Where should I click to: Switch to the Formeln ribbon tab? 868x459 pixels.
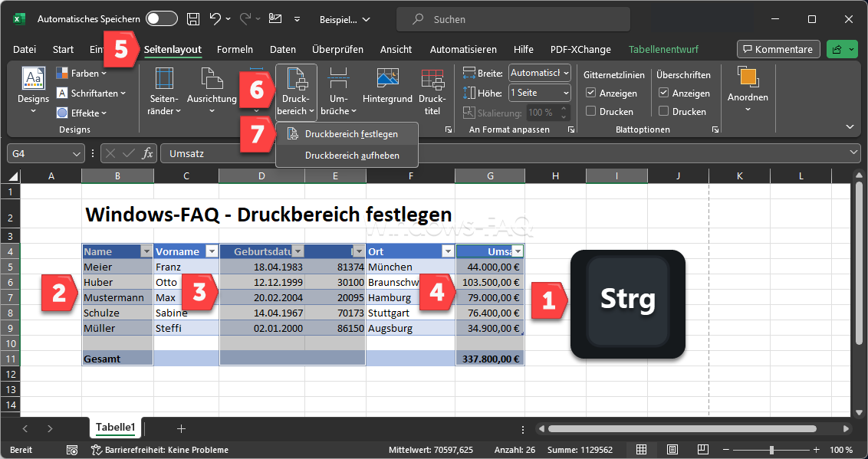(x=235, y=50)
